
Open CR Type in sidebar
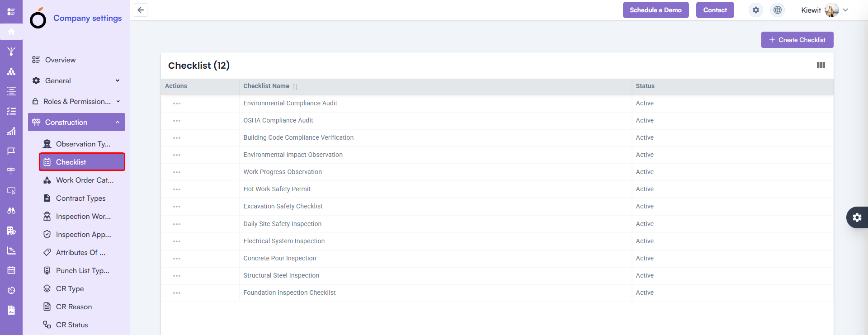(82, 288)
